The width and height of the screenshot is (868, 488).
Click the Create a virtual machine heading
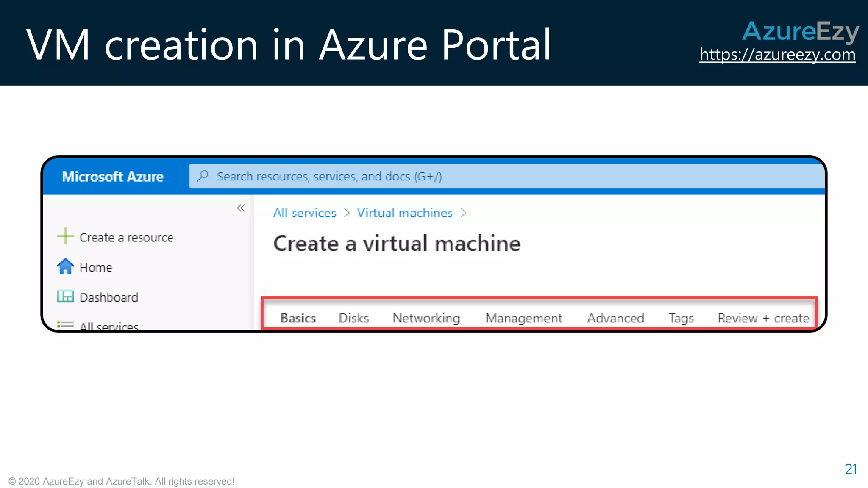397,243
